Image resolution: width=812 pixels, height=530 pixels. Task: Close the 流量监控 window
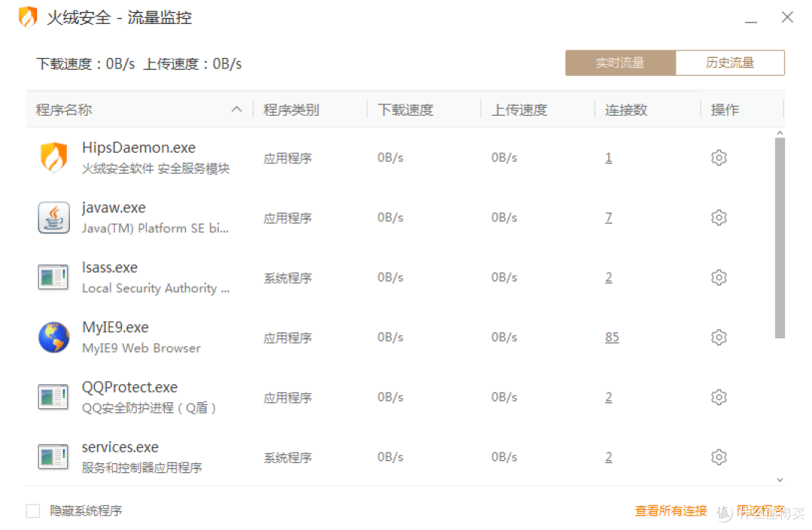click(787, 17)
